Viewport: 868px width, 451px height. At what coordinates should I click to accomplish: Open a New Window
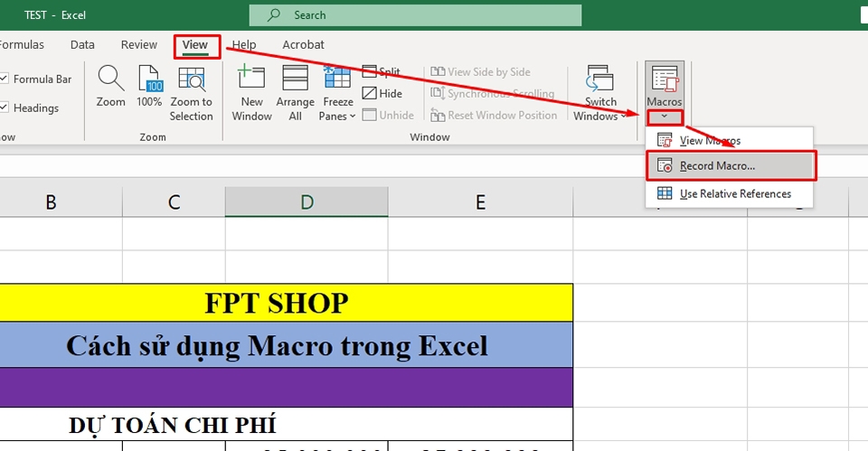click(251, 93)
